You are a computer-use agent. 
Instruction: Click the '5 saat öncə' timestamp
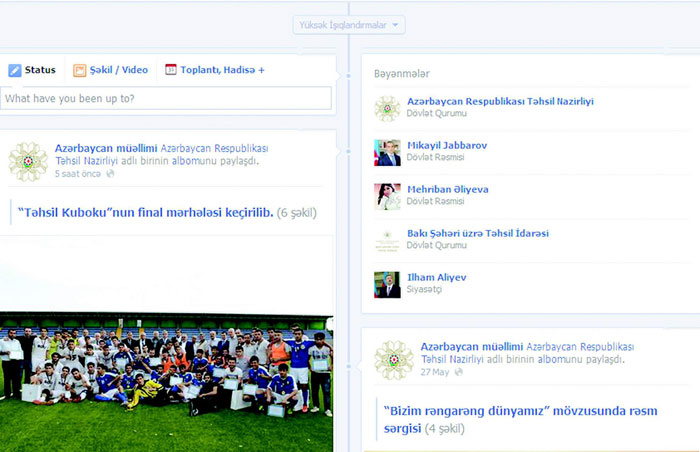(x=78, y=174)
